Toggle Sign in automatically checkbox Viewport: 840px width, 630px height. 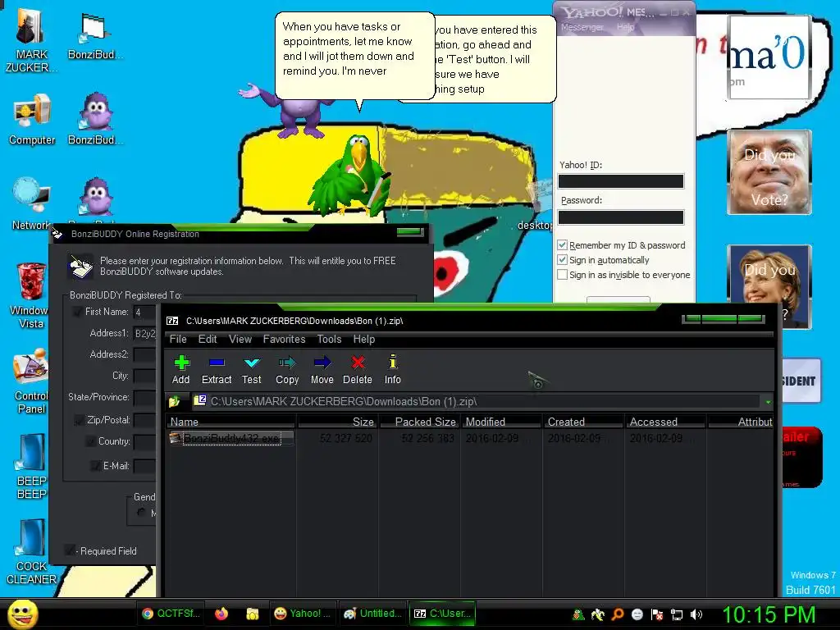coord(562,260)
